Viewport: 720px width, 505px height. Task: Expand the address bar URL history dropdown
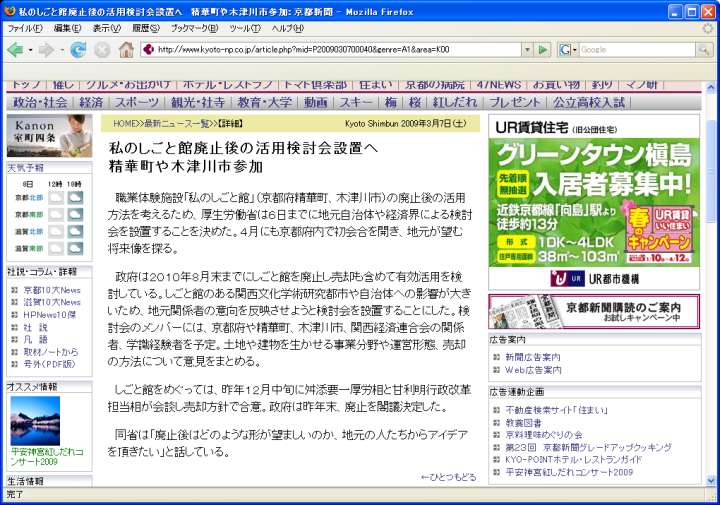(x=527, y=49)
